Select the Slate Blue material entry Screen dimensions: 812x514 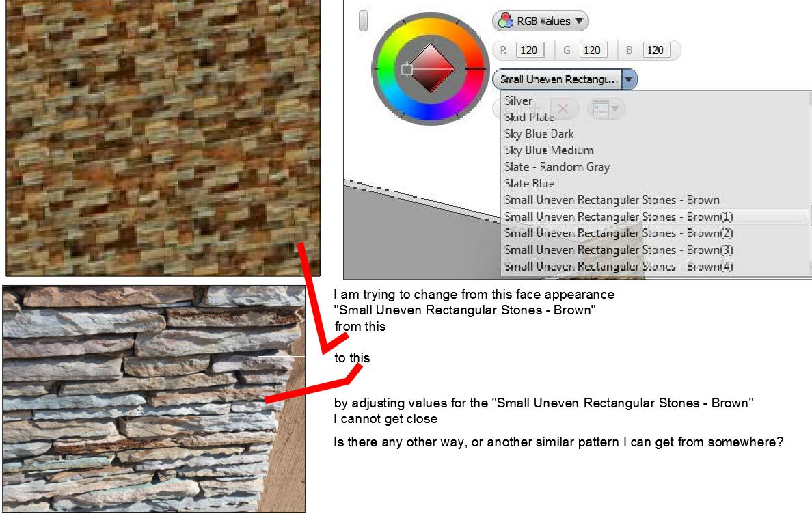[529, 183]
